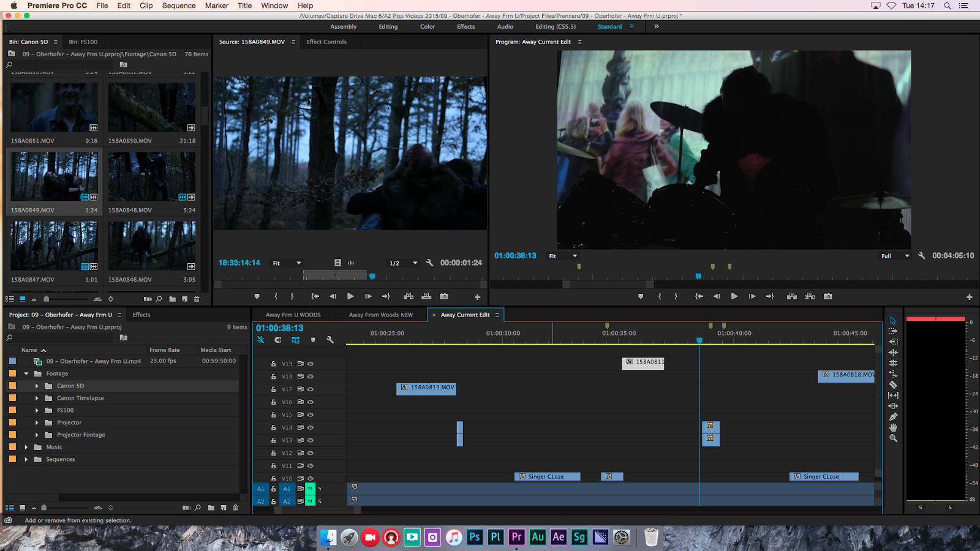
Task: Open the Sequence menu
Action: [x=179, y=6]
